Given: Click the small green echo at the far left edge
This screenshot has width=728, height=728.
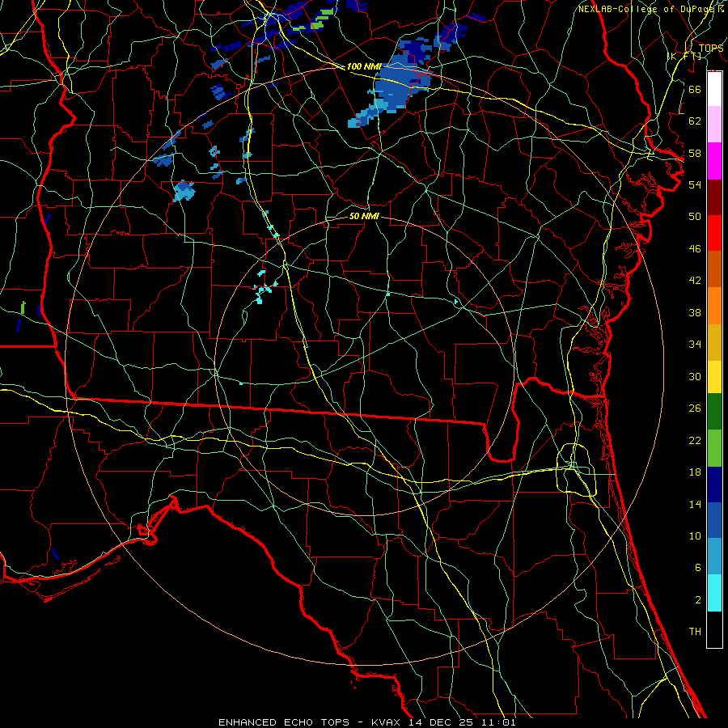Looking at the screenshot, I should pyautogui.click(x=23, y=307).
